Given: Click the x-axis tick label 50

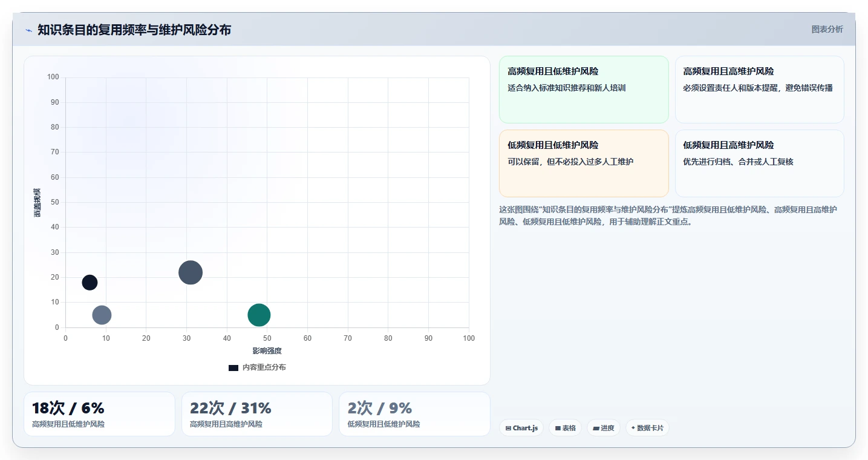Looking at the screenshot, I should (x=267, y=338).
